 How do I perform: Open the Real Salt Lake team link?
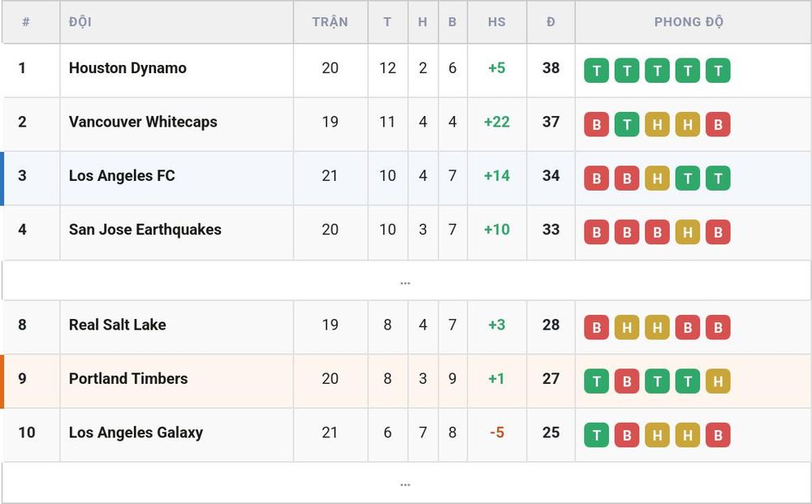[x=118, y=325]
